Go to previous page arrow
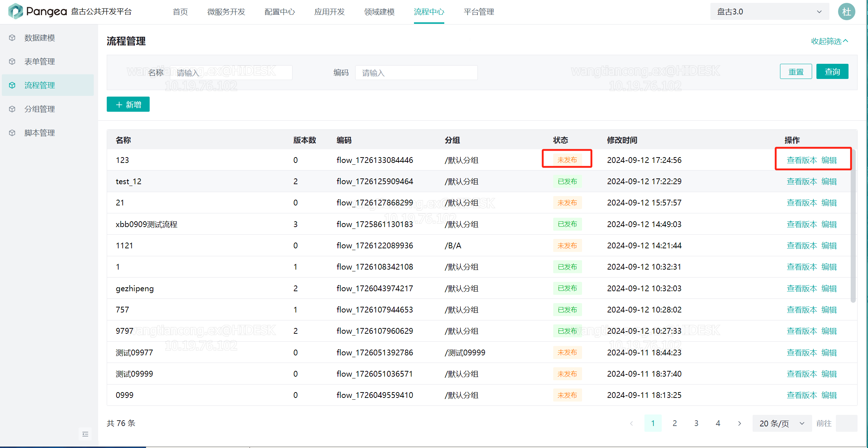The width and height of the screenshot is (868, 448). (x=631, y=423)
